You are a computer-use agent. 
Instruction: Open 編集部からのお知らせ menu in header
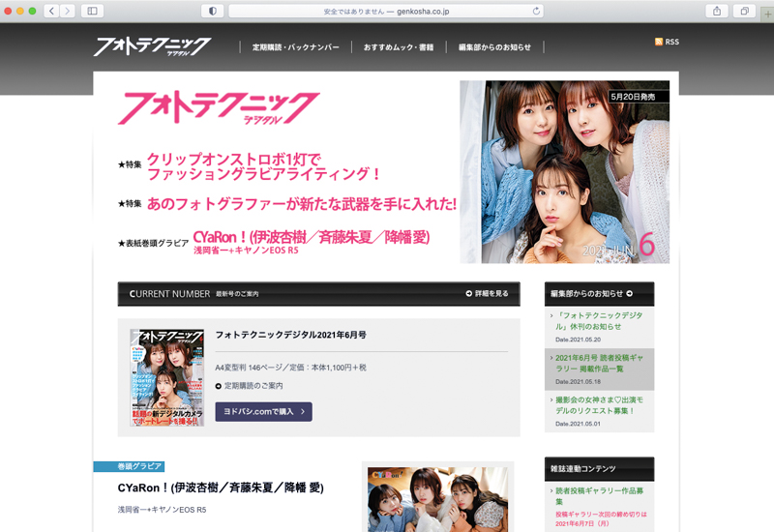tap(494, 47)
